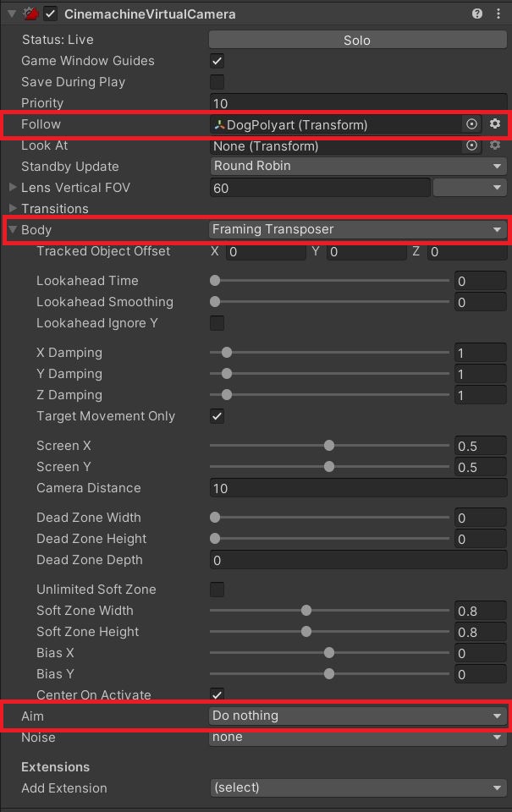The width and height of the screenshot is (512, 812).
Task: Enable Save During Play checkbox
Action: click(217, 82)
